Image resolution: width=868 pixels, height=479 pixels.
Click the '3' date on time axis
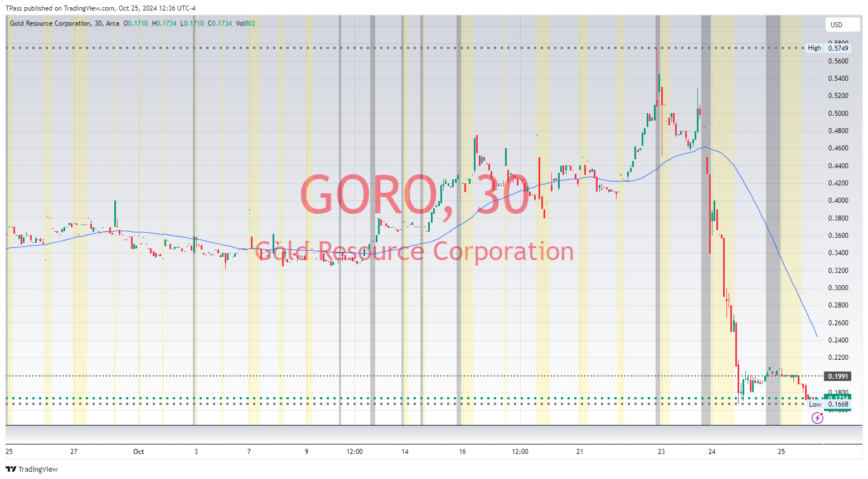point(196,452)
